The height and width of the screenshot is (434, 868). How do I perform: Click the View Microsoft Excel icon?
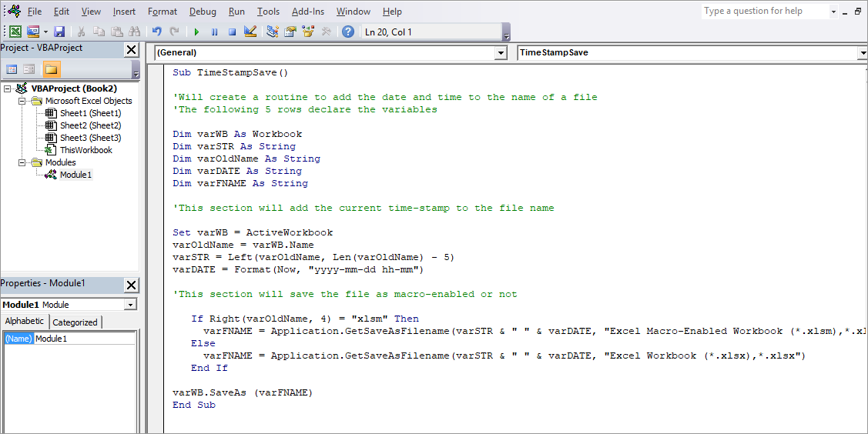pyautogui.click(x=15, y=32)
